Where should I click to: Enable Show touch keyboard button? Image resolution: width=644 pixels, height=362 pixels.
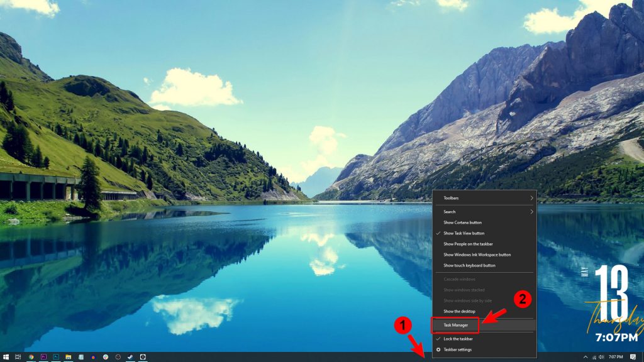(485, 265)
